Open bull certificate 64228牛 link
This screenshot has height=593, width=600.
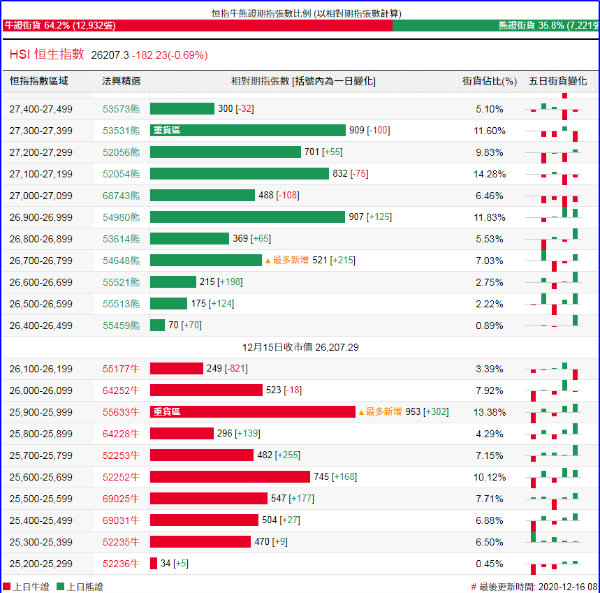pos(121,434)
